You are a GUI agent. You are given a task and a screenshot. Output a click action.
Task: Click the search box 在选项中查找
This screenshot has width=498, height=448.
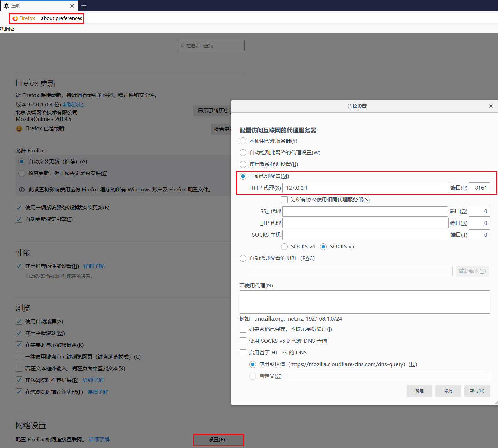(x=211, y=46)
